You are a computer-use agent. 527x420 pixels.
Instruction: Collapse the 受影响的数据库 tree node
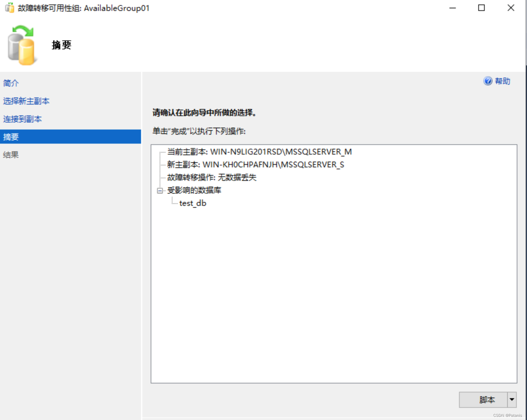[x=160, y=191]
